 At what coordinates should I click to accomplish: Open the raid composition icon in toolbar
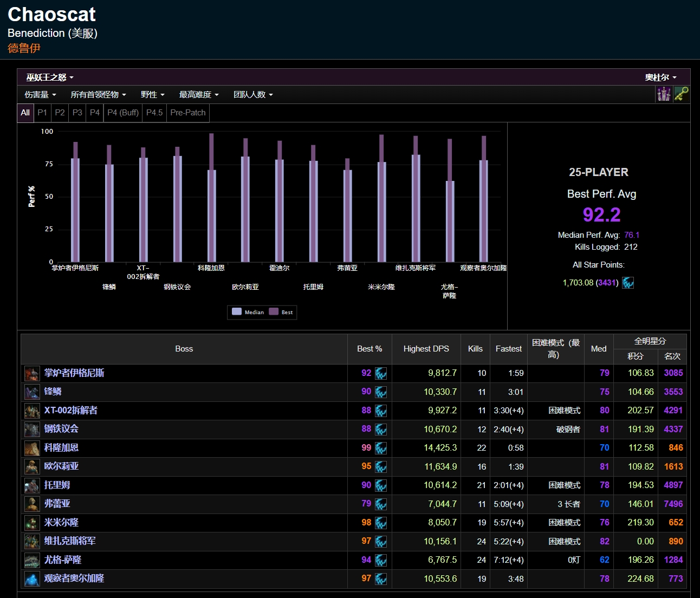tap(664, 94)
